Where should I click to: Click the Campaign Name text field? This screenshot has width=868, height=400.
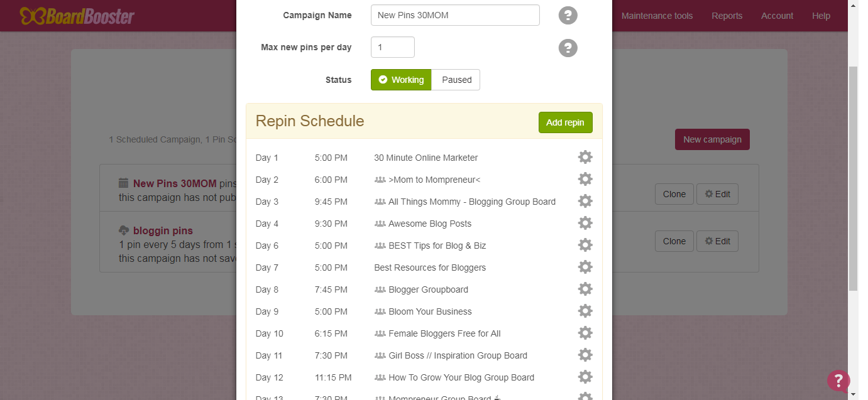(x=455, y=15)
